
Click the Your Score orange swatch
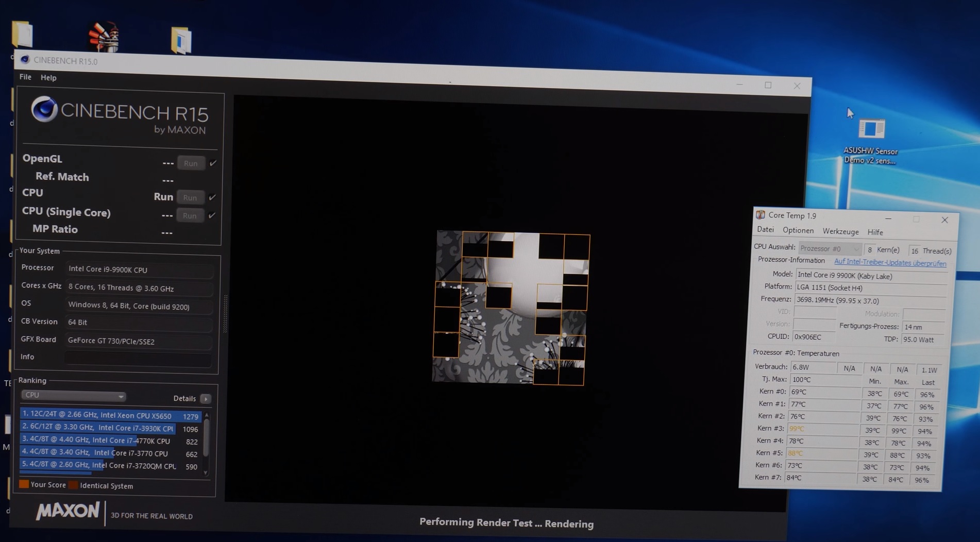click(24, 484)
